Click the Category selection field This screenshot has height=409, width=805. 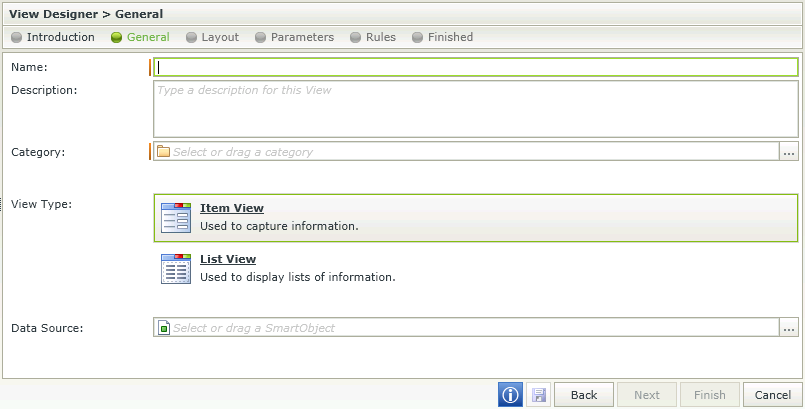tap(466, 151)
